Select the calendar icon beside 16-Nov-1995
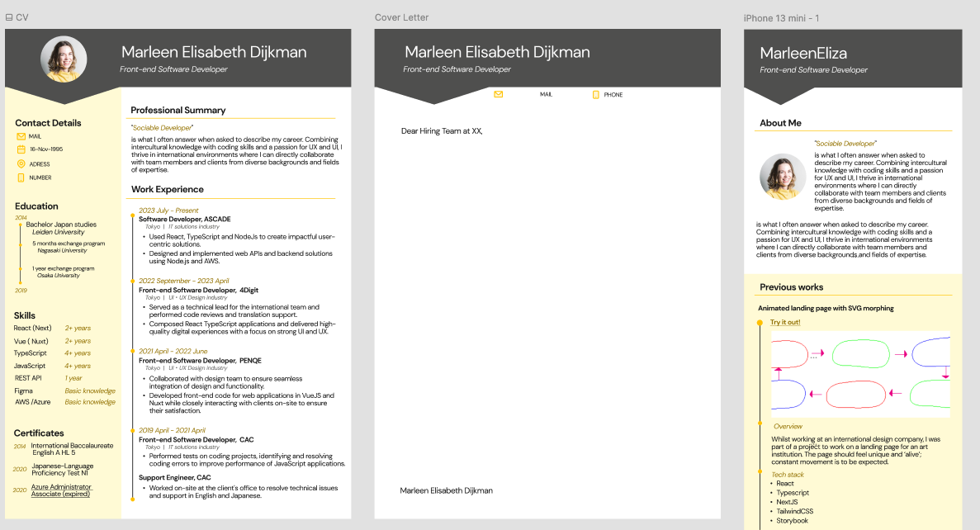Screen dimensions: 980x530 coord(21,149)
